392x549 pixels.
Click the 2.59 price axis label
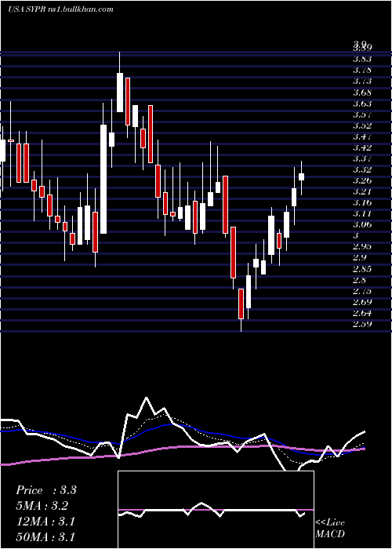[x=362, y=324]
